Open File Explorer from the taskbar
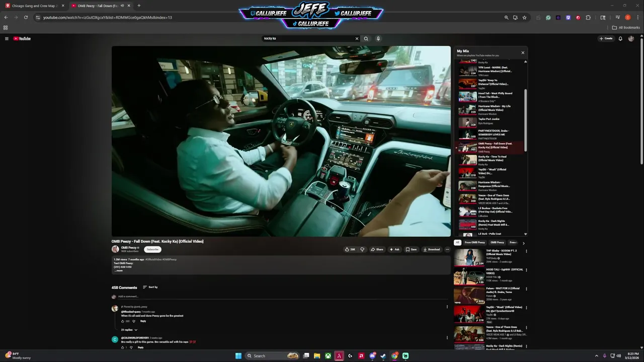This screenshot has width=644, height=362. tap(317, 356)
